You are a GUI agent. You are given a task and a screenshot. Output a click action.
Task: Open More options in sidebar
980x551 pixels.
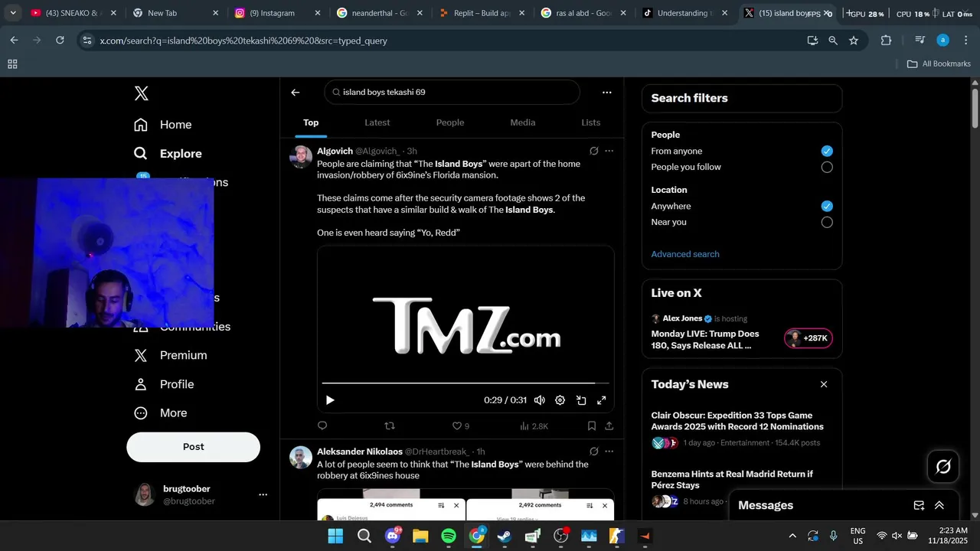point(160,413)
